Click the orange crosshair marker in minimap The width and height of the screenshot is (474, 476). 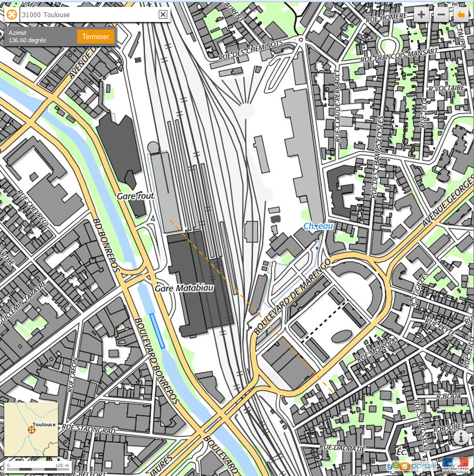point(31,430)
